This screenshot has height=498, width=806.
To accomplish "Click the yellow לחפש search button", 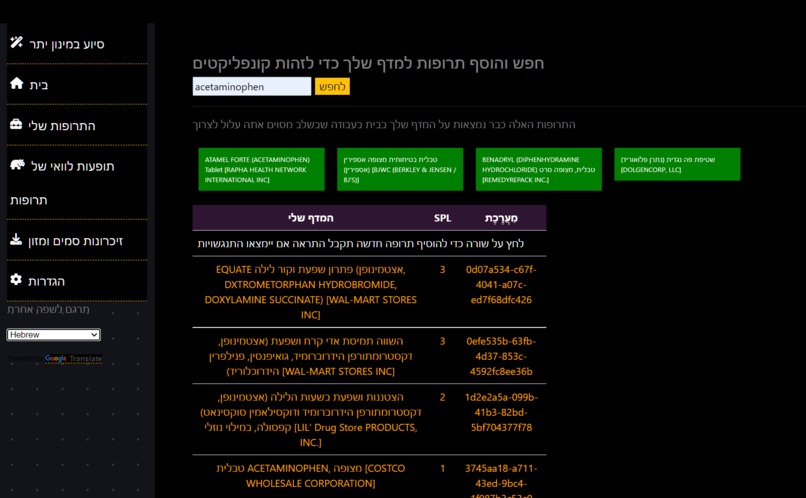I will tap(332, 86).
